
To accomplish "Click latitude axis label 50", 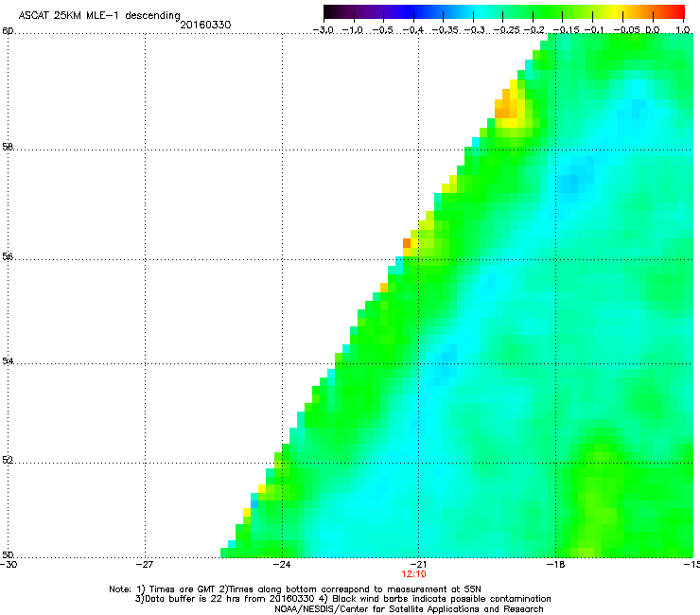I will [x=8, y=554].
